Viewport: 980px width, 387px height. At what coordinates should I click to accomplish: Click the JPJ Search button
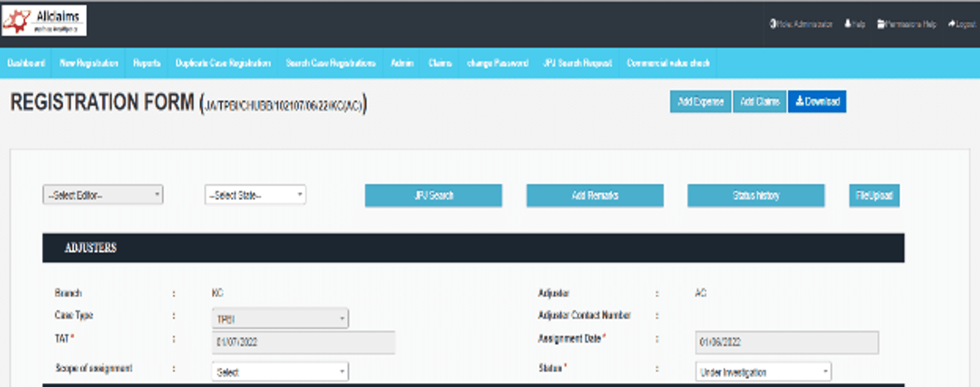pyautogui.click(x=433, y=196)
